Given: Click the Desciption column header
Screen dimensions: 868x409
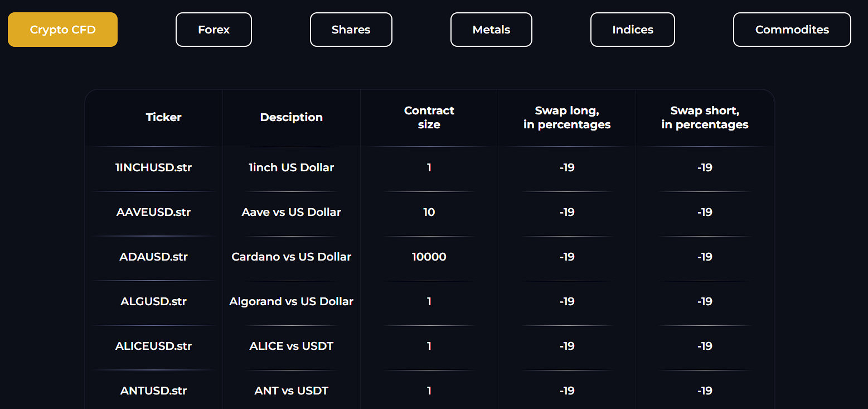Looking at the screenshot, I should 292,117.
